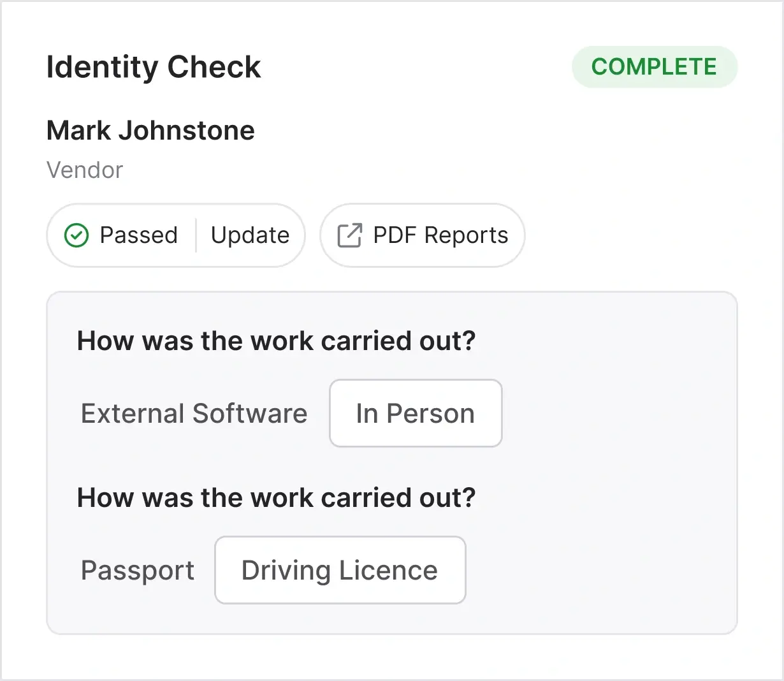The width and height of the screenshot is (784, 681).
Task: Click the name Mark Johnstone
Action: [150, 130]
